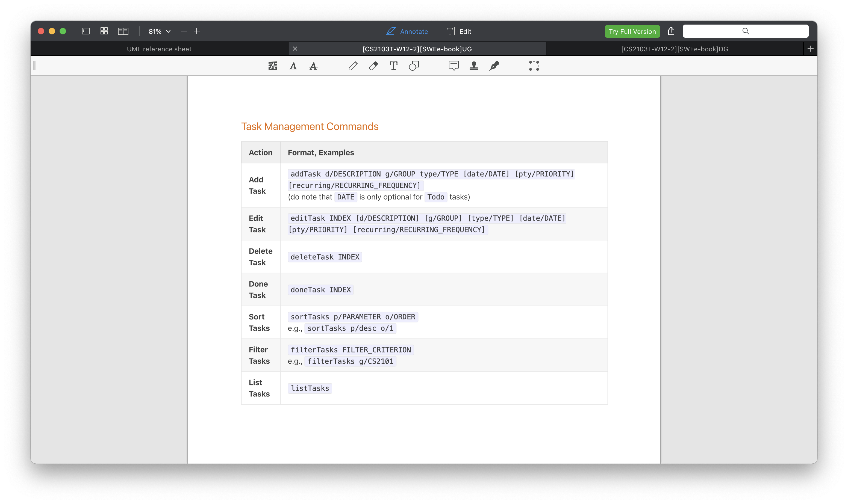Open the SWEe-book DG tab
Image resolution: width=848 pixels, height=504 pixels.
click(x=675, y=49)
